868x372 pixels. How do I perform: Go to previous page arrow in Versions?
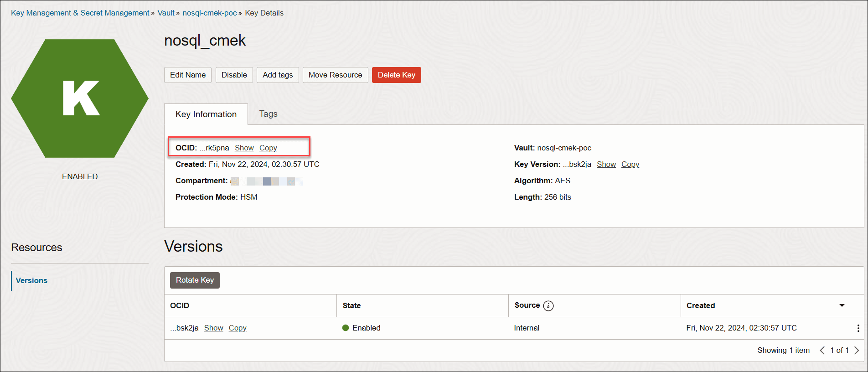(x=822, y=351)
